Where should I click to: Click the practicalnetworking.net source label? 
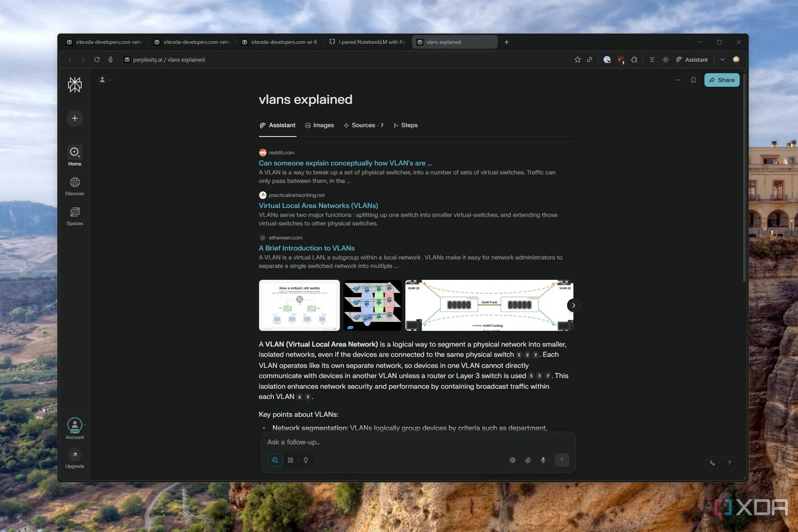[296, 195]
